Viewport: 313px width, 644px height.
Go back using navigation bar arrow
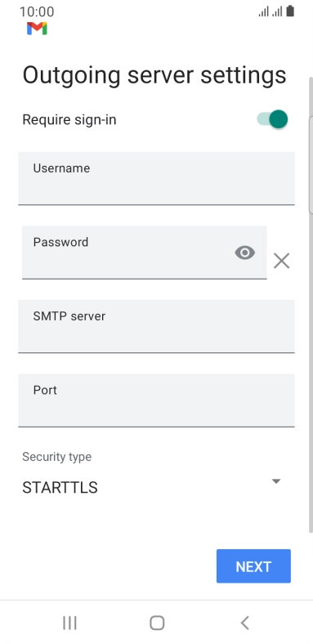click(244, 623)
